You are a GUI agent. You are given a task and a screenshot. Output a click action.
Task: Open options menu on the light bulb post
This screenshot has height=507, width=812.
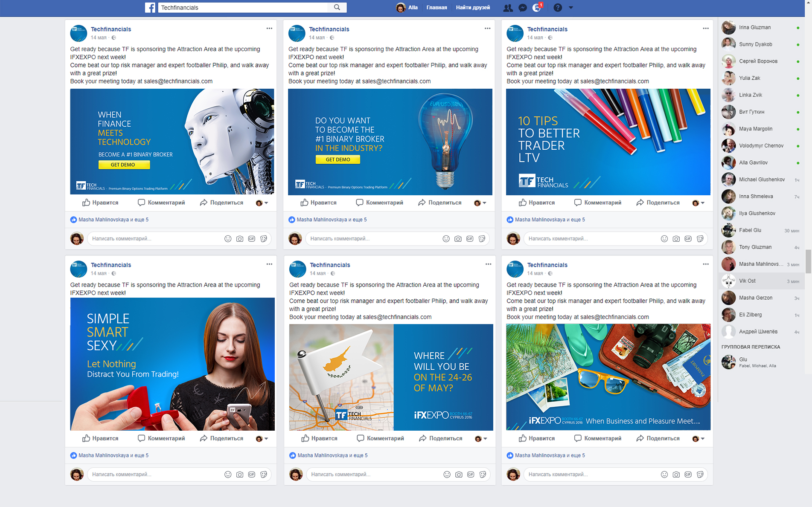487,29
